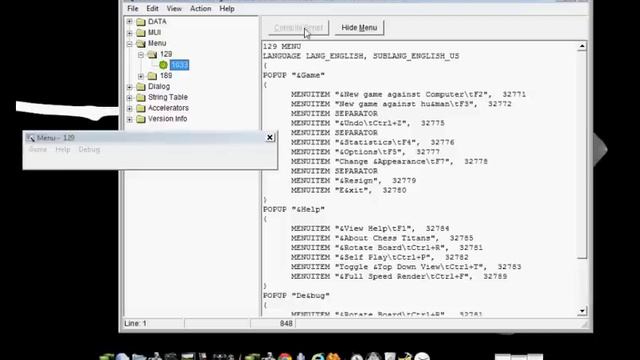Open the Edit menu
Image resolution: width=640 pixels, height=360 pixels.
click(x=152, y=9)
